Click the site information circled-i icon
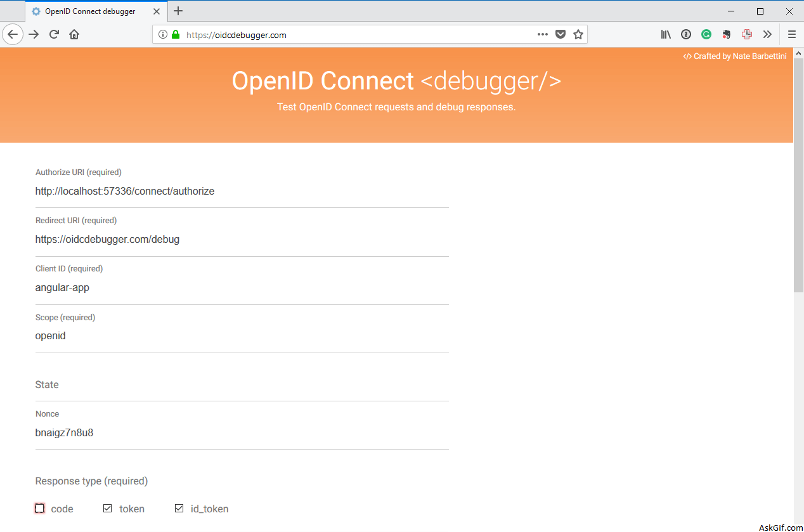 [162, 34]
